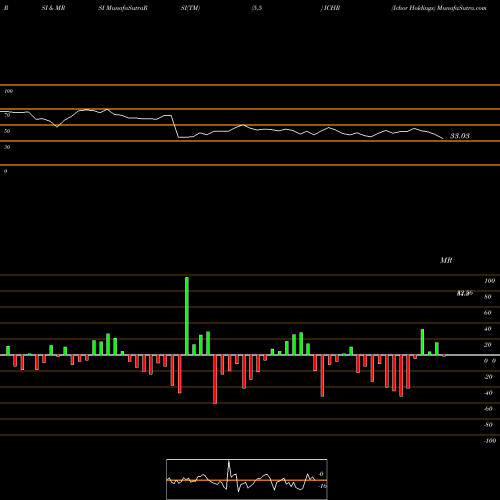The image size is (500, 500).
Task: Click the MR axis label -40
Action: (x=488, y=393)
